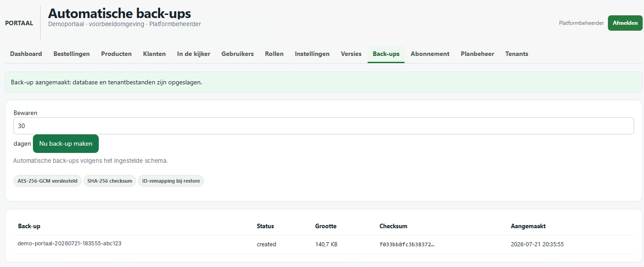Click the 'Back-up' column header
The width and height of the screenshot is (644, 267).
29,226
